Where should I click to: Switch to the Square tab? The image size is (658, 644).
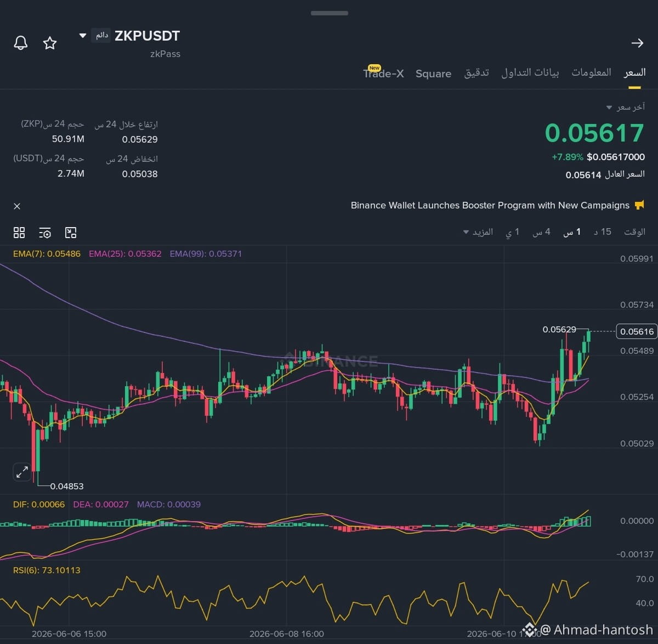pyautogui.click(x=433, y=74)
